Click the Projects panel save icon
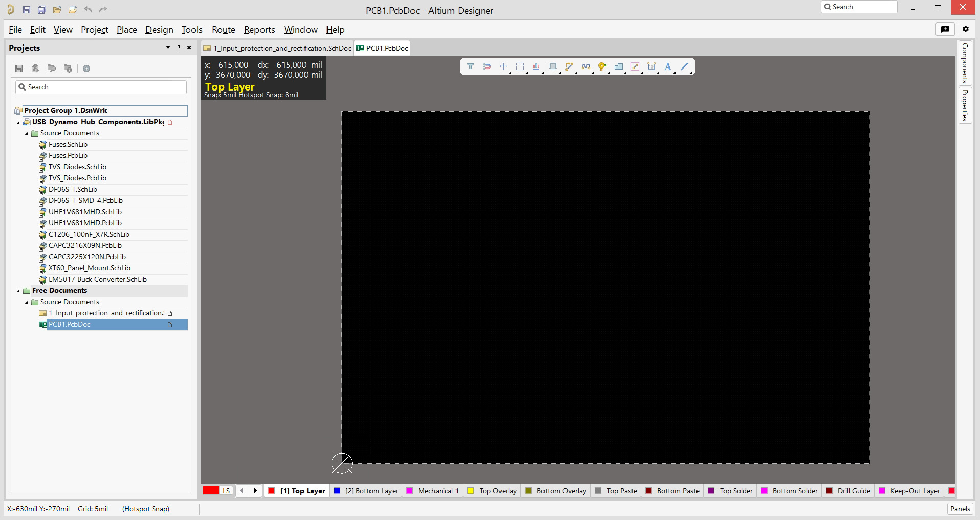 [19, 69]
